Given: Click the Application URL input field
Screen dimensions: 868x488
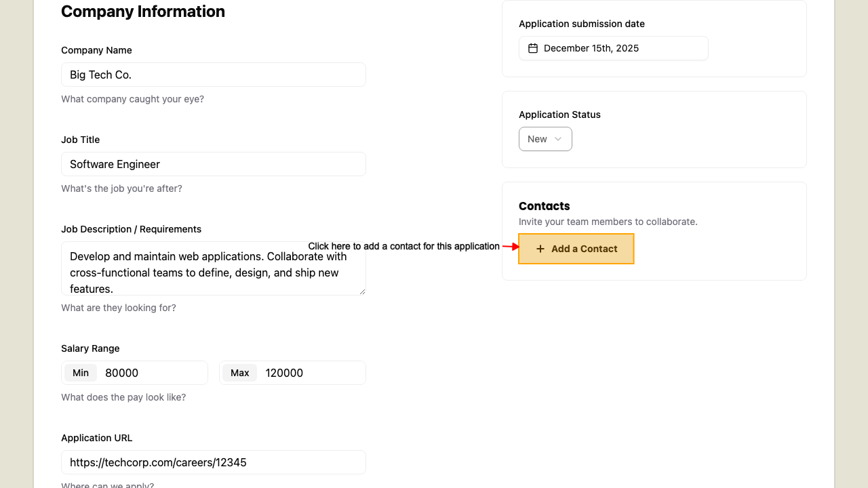Looking at the screenshot, I should (x=213, y=462).
